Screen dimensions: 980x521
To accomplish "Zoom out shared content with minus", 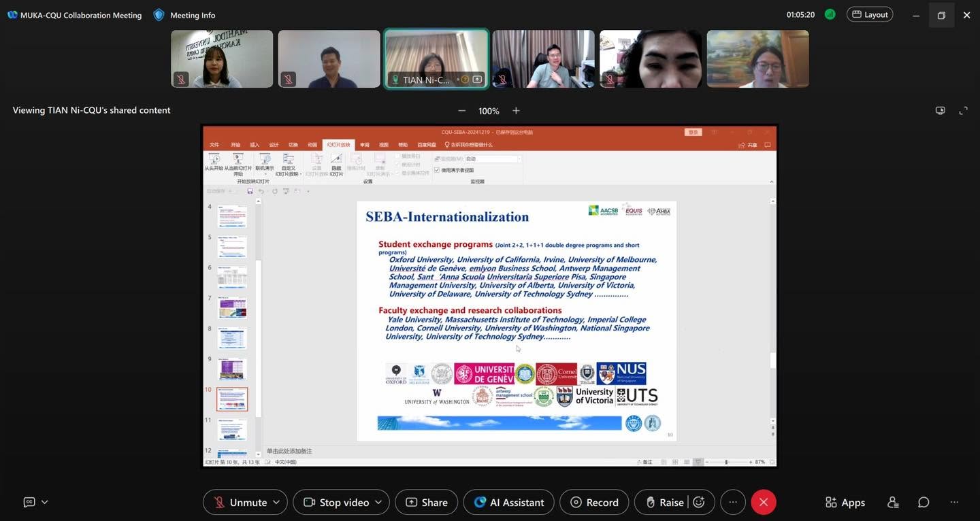I will point(461,111).
